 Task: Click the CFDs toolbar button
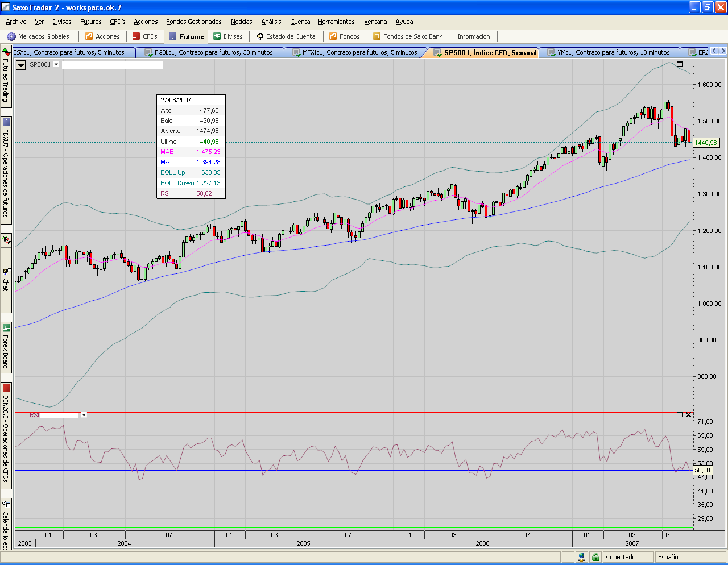(144, 36)
